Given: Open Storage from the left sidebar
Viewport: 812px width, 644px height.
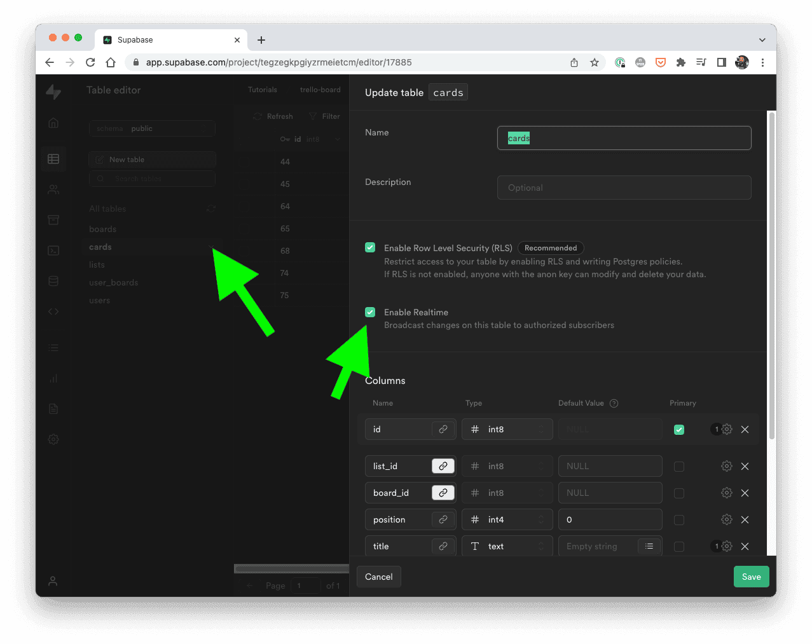Looking at the screenshot, I should point(53,219).
